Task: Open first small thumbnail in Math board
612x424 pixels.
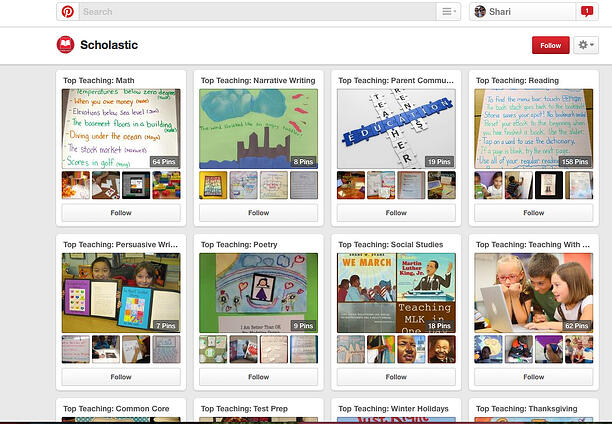Action: tap(76, 185)
